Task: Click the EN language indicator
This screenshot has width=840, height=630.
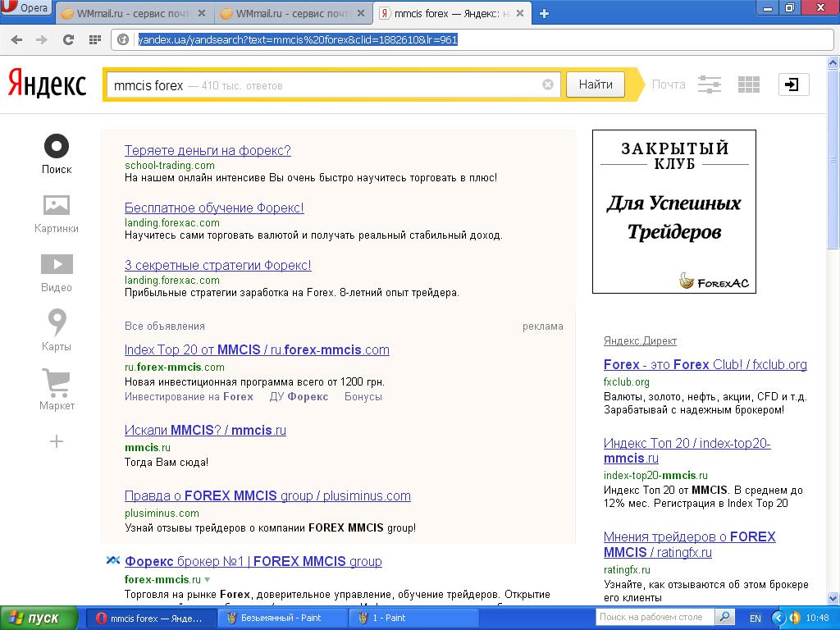Action: pos(756,619)
